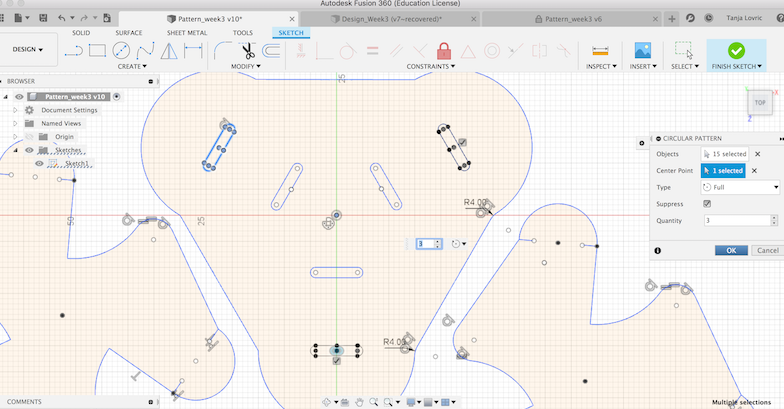Expand the Named Views tree node
Screen dimensions: 784x409
point(15,124)
